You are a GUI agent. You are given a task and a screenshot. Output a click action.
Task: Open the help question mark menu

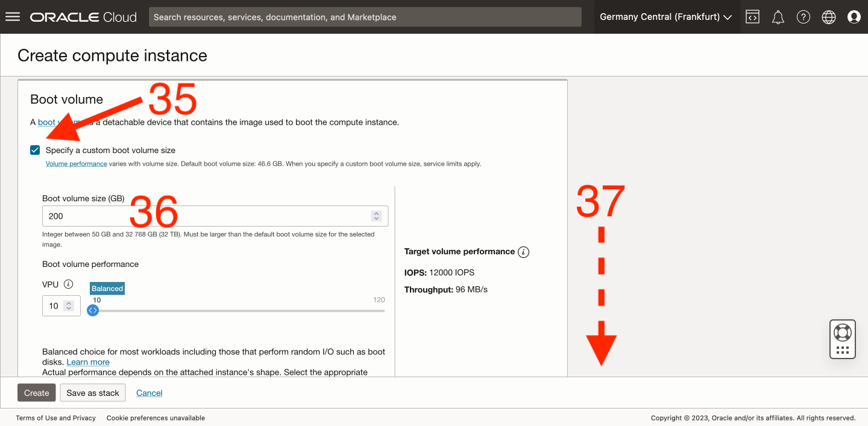(x=804, y=17)
